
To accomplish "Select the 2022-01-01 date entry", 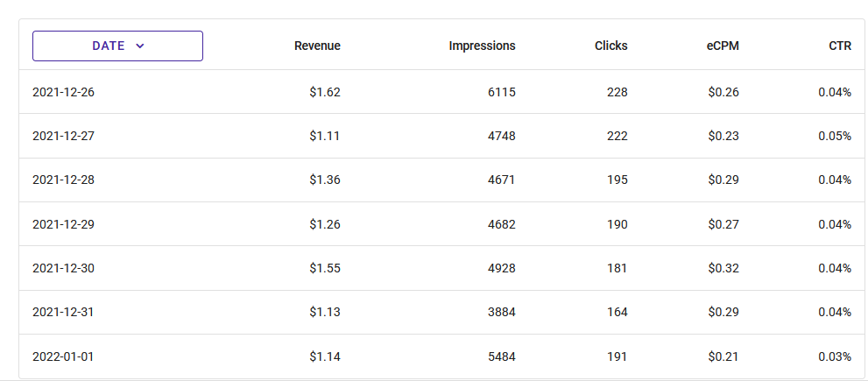I will coord(63,356).
